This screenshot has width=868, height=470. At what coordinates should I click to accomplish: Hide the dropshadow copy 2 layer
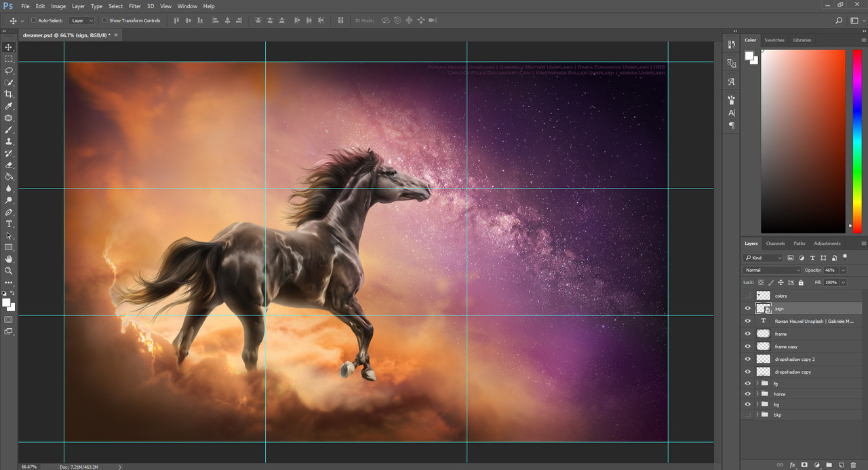[748, 359]
